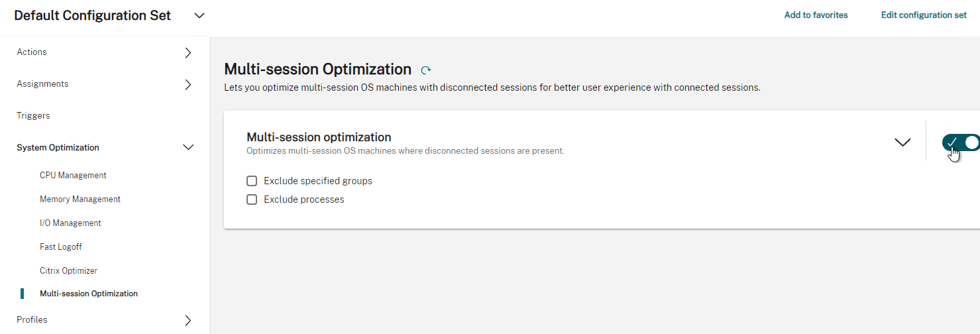This screenshot has width=980, height=334.
Task: Open Citrix Optimizer page
Action: pyautogui.click(x=68, y=271)
